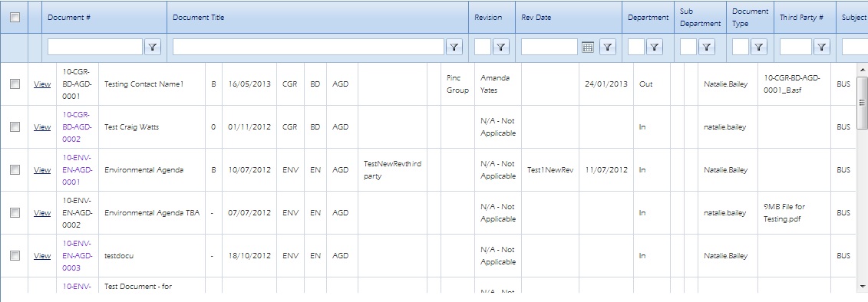Viewport: 868px width, 302px height.
Task: Select the 'Pinc Group' cell
Action: (458, 84)
